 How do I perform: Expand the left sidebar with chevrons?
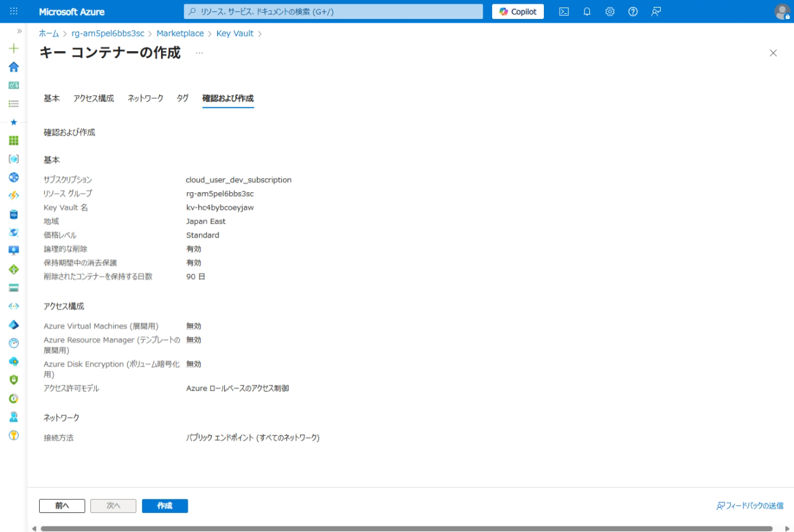pyautogui.click(x=20, y=31)
